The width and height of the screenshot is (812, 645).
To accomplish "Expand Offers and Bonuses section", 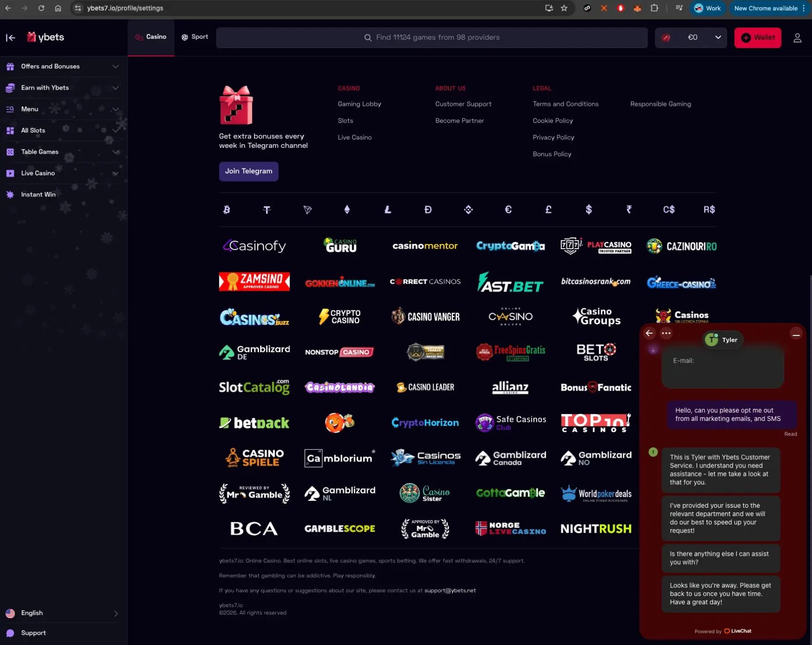I will click(63, 67).
